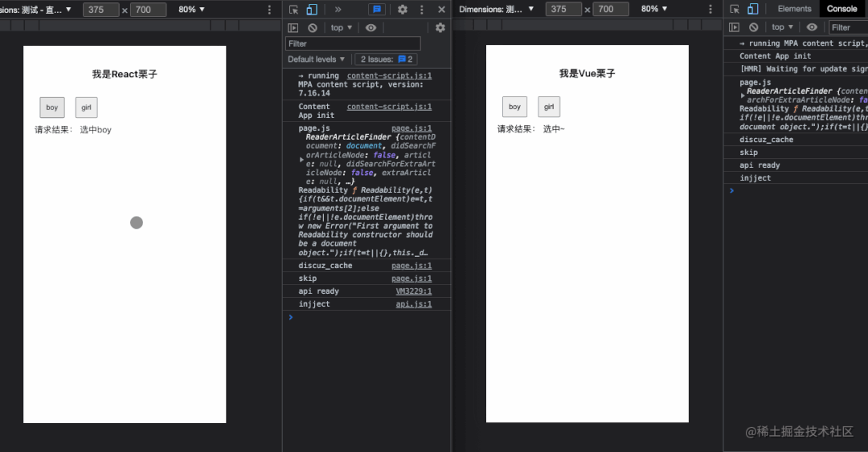Show console sidebar in left DevTools
This screenshot has width=868, height=452.
tap(293, 27)
